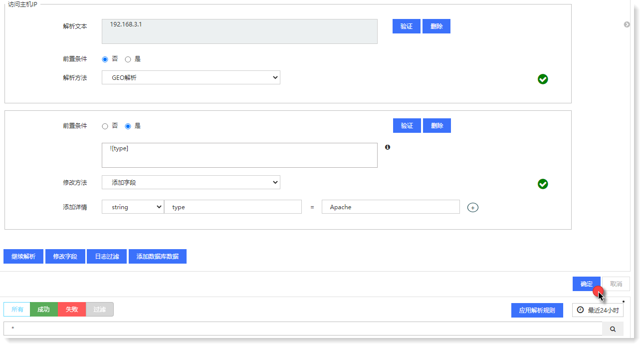644x348 pixels.
Task: Click the ![type] condition textbox
Action: [x=239, y=155]
